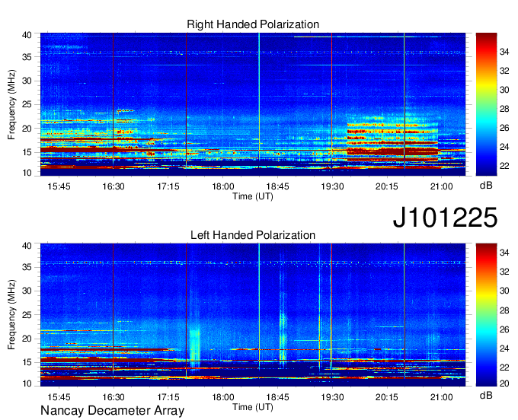Click the large "J101225" observation label
The height and width of the screenshot is (420, 518).
click(445, 218)
